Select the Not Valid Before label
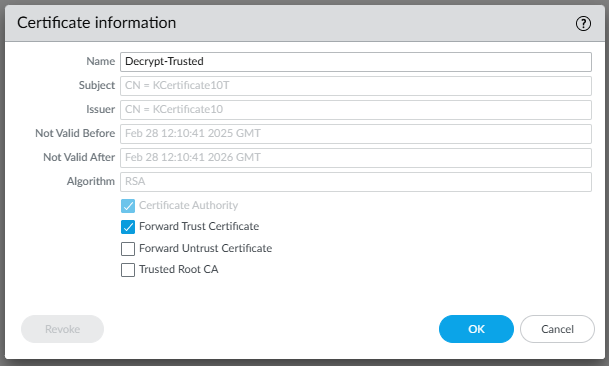This screenshot has height=366, width=609. coord(75,133)
